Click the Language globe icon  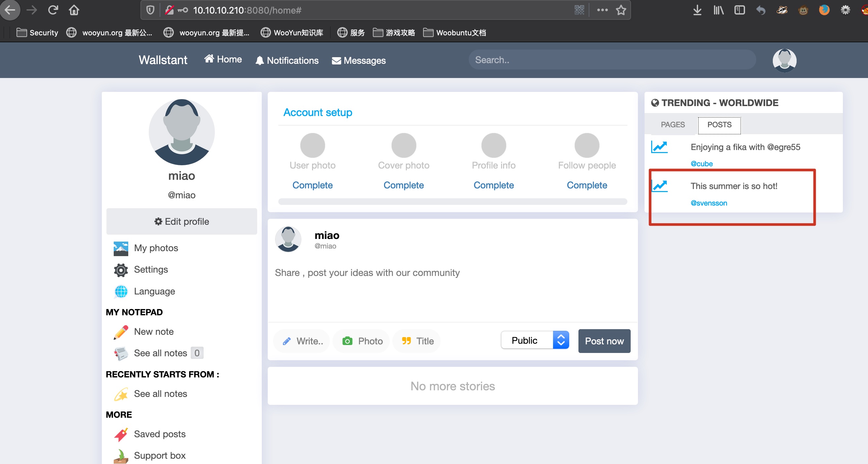pyautogui.click(x=121, y=291)
